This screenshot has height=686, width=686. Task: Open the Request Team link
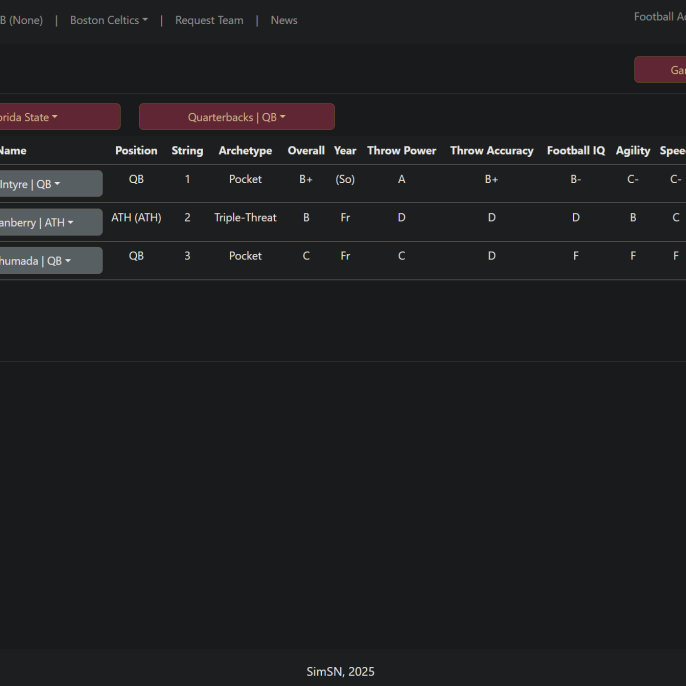(209, 20)
